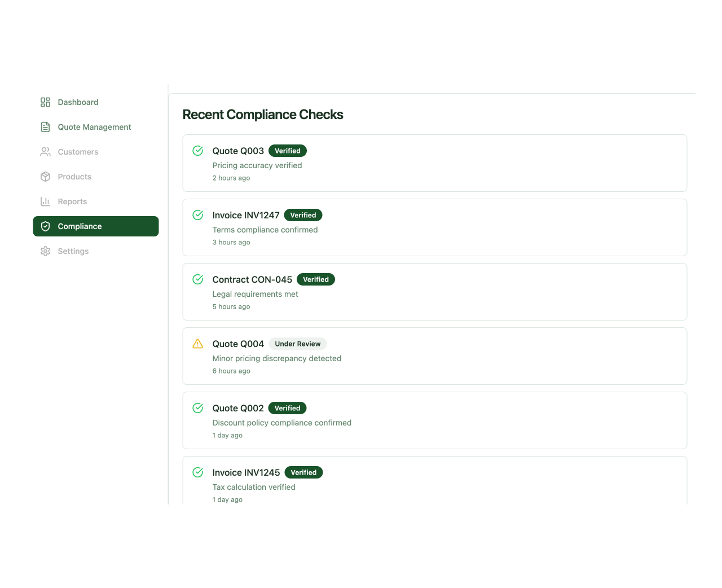
Task: Click the verified icon on Contract CON-045
Action: click(x=197, y=279)
